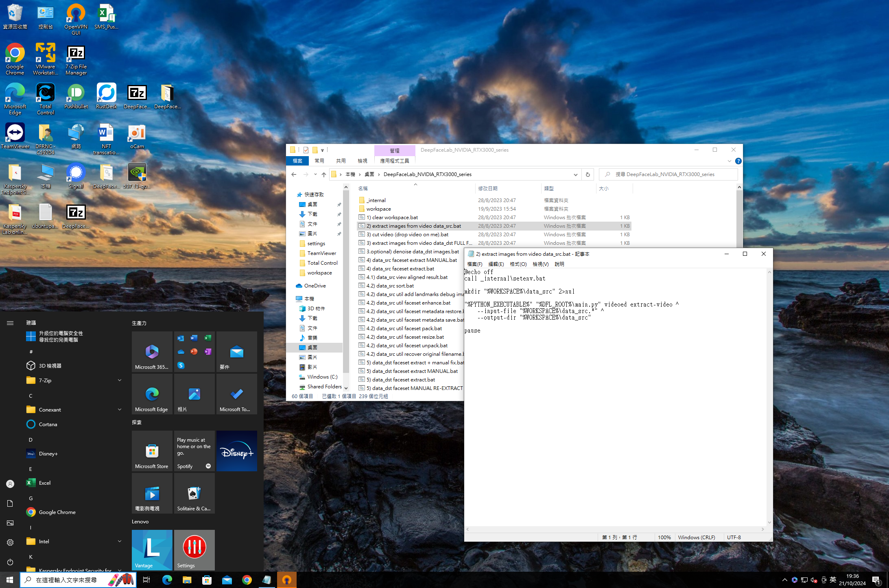Open 3D 檢視器 from Start app list
Screen dimensions: 889x588
(73, 366)
